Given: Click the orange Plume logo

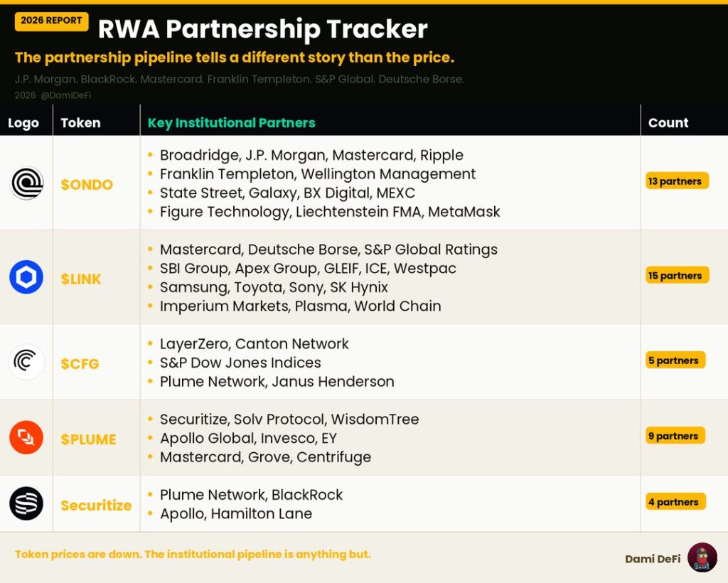Looking at the screenshot, I should pos(26,437).
